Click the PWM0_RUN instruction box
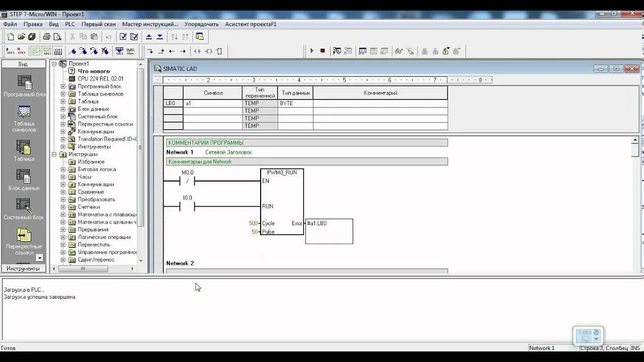 [x=282, y=202]
